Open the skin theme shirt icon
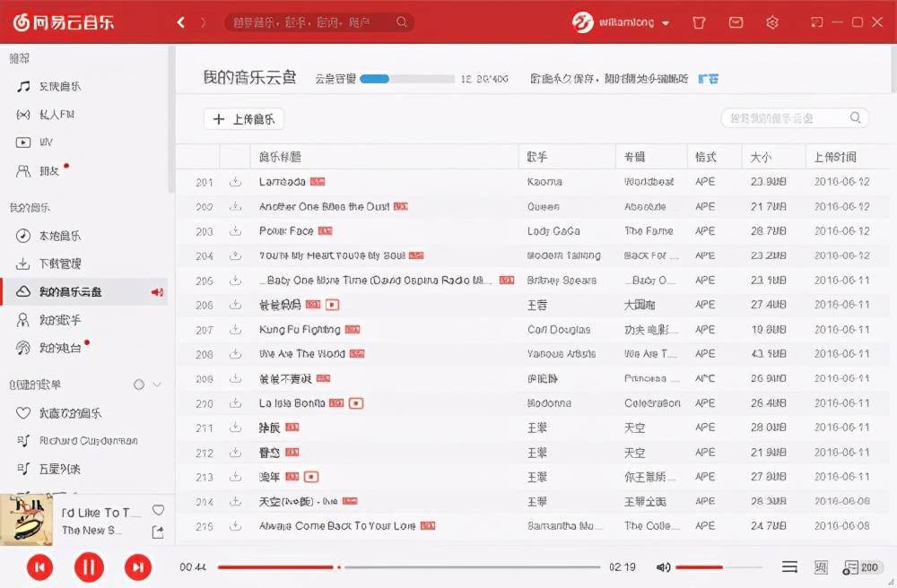897x588 pixels. pyautogui.click(x=701, y=22)
